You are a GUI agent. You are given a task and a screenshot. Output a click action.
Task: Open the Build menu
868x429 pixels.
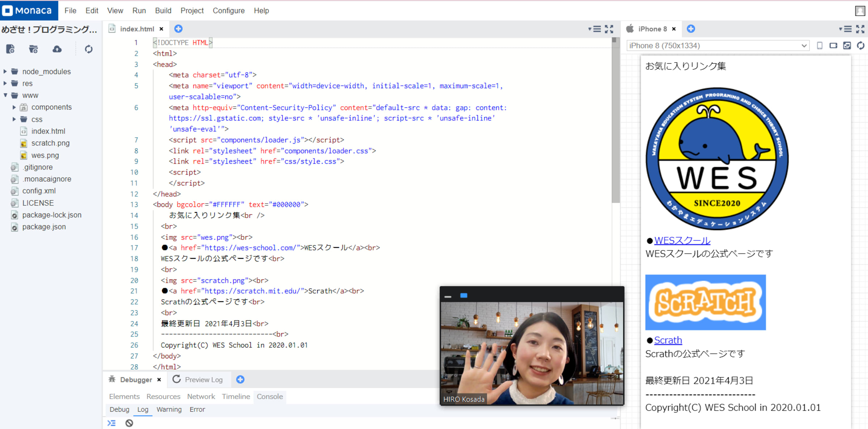pos(163,10)
